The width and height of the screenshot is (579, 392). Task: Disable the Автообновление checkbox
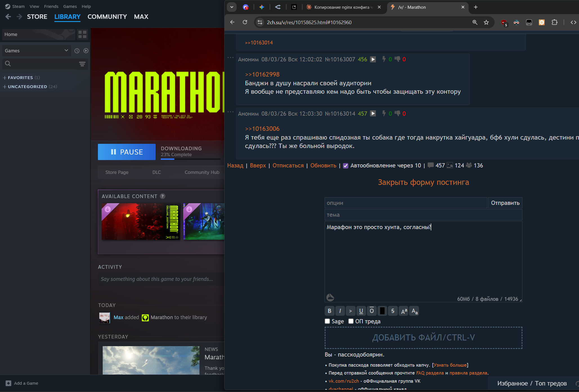(x=345, y=166)
